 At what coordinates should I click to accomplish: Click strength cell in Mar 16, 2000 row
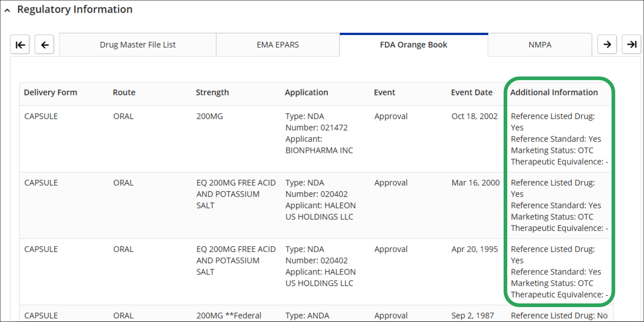[x=236, y=194]
